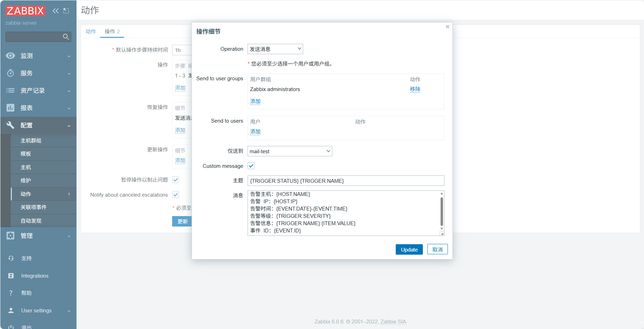
Task: Switch to the 动作 tab
Action: tap(90, 31)
